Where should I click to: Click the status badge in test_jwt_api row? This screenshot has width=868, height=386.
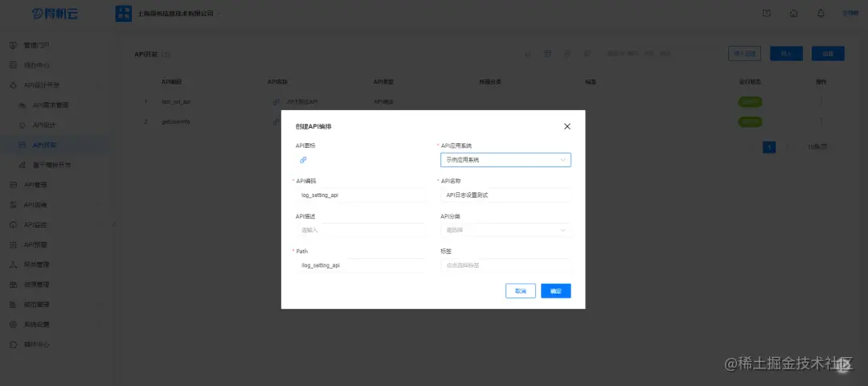click(x=750, y=102)
